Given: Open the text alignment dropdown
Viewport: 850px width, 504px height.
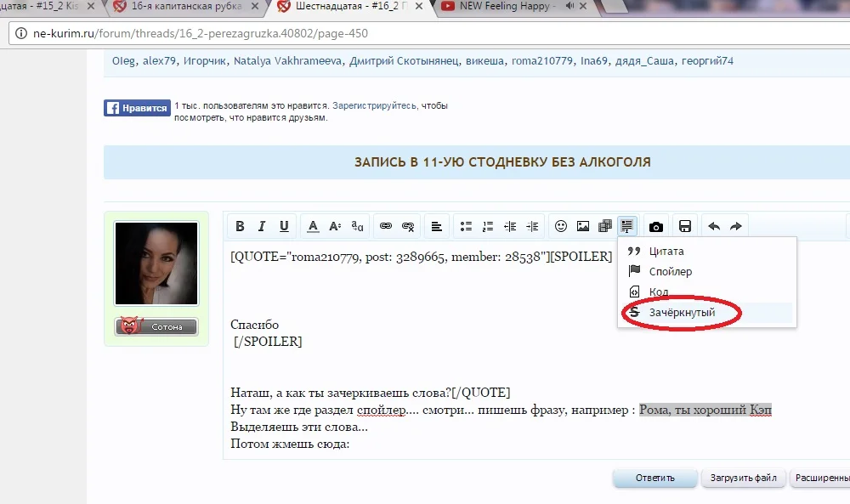Looking at the screenshot, I should (436, 225).
